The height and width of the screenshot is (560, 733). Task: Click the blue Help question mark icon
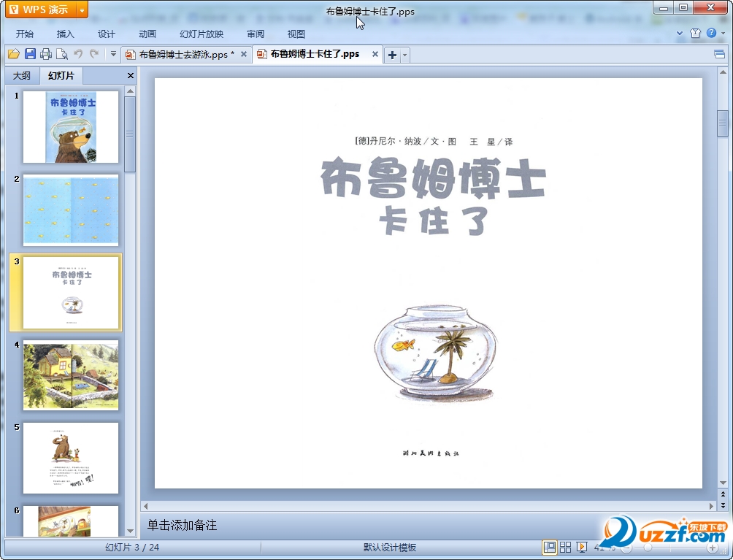pos(712,33)
